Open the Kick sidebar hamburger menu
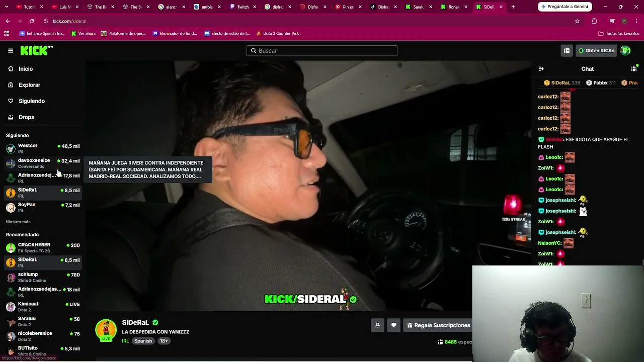 click(11, 51)
